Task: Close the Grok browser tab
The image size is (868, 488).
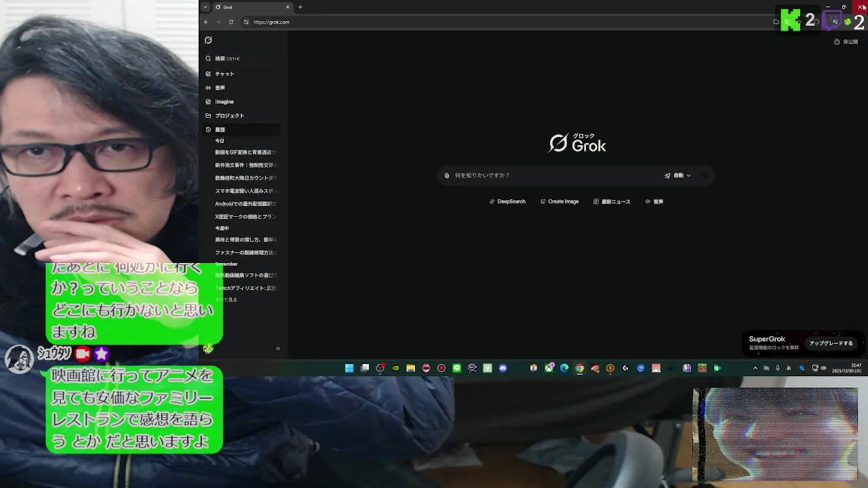Action: point(288,7)
